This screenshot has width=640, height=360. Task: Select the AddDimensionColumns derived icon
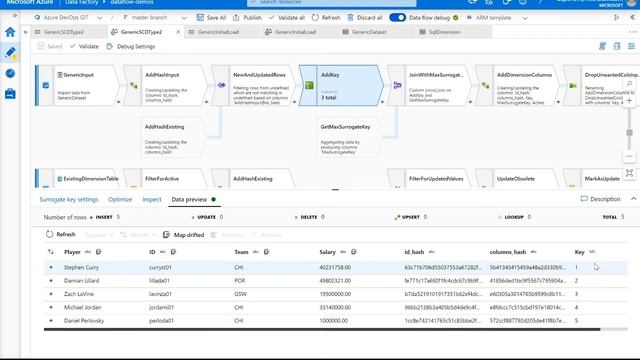coord(485,85)
